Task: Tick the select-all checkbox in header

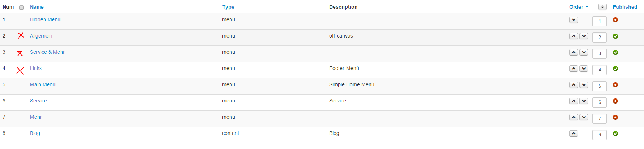Action: coord(22,8)
